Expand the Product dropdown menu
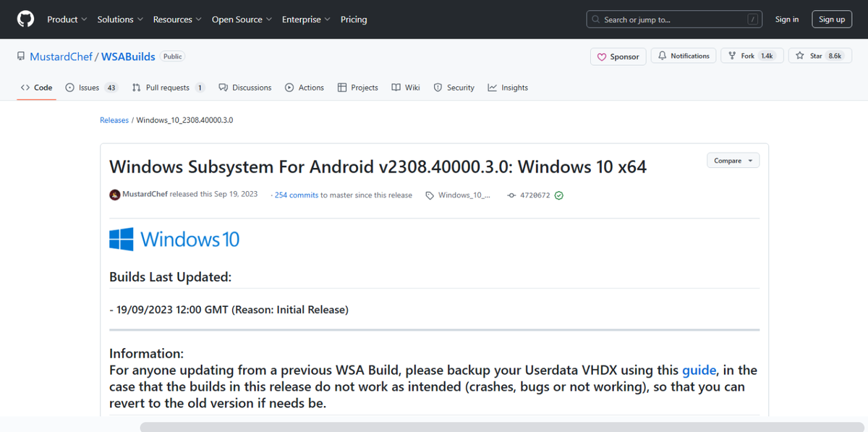 (x=67, y=20)
